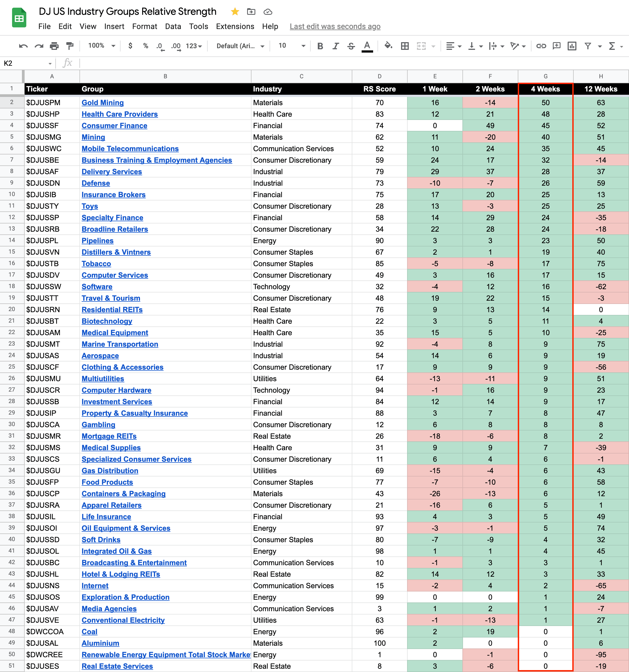The width and height of the screenshot is (629, 672).
Task: Expand the Default (Arial) font dropdown
Action: pos(240,46)
